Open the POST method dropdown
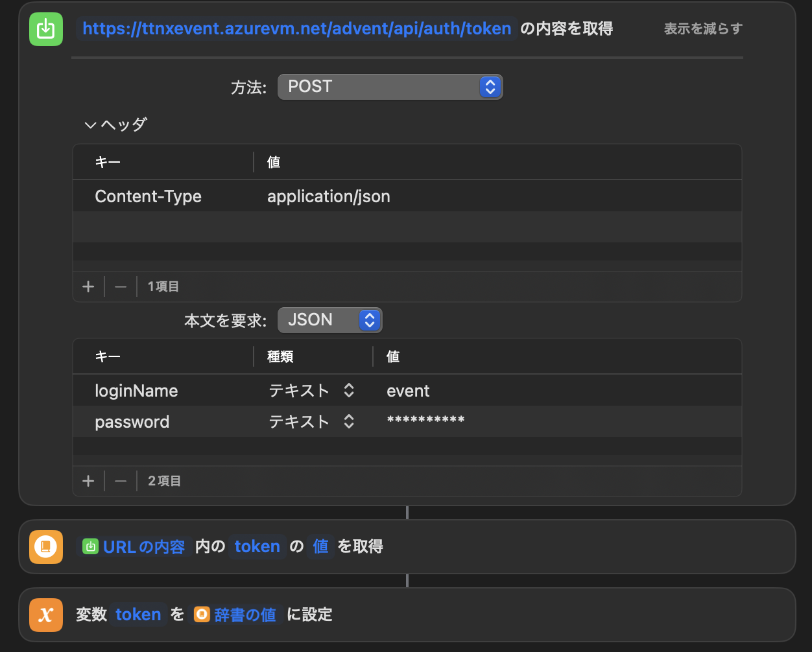Image resolution: width=812 pixels, height=652 pixels. click(x=390, y=86)
